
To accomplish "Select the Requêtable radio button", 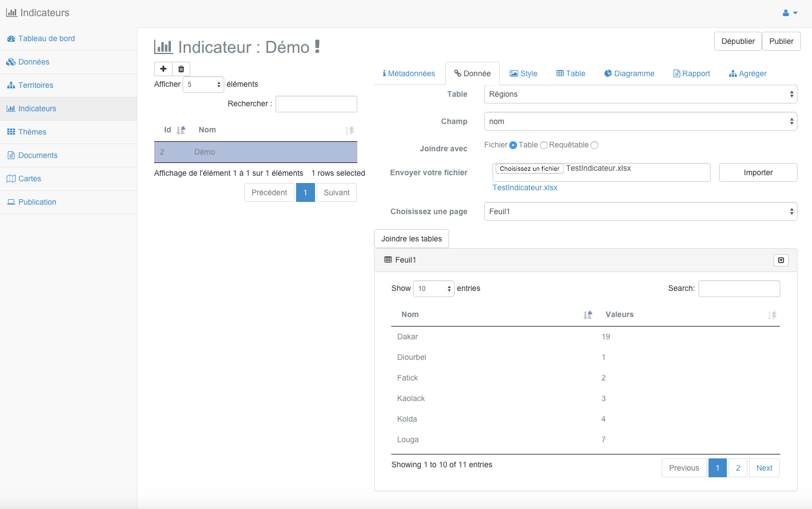I will coord(594,145).
